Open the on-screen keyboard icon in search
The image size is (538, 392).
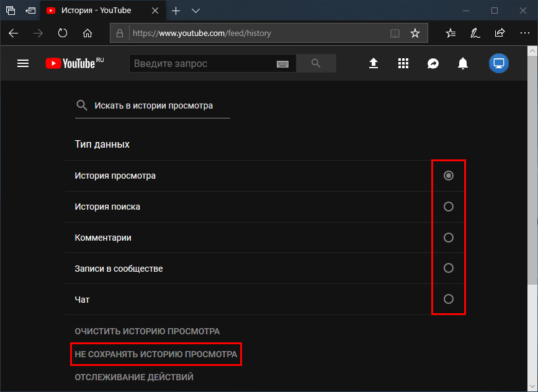tap(282, 63)
